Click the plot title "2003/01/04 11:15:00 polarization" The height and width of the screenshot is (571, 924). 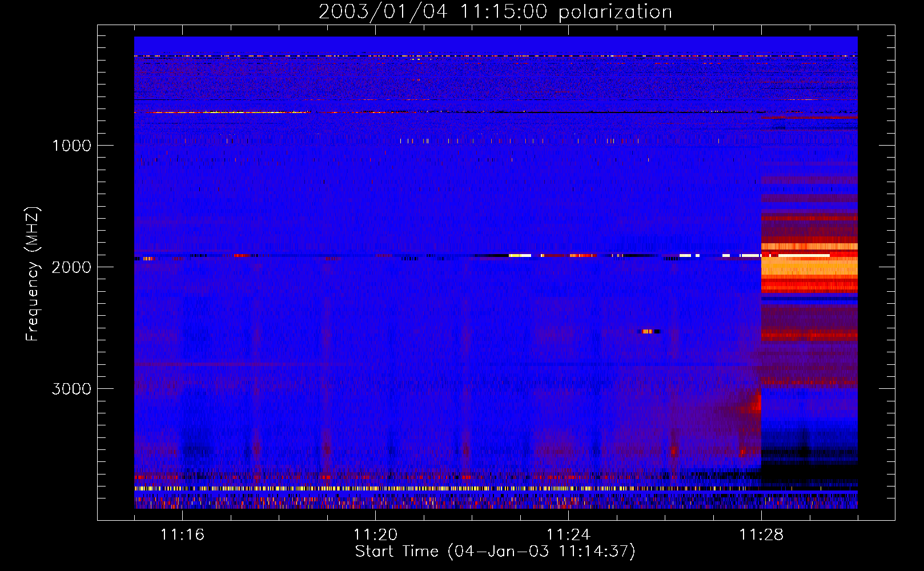[495, 11]
